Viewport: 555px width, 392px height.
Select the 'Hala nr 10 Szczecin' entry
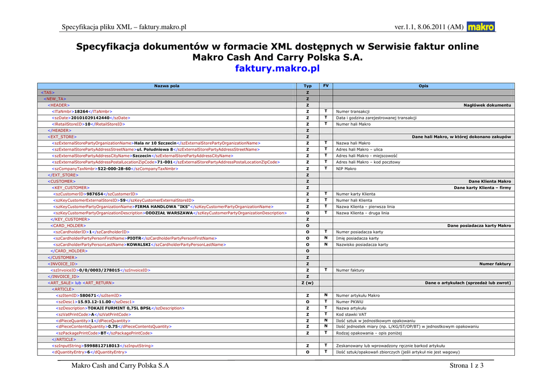click(155, 143)
